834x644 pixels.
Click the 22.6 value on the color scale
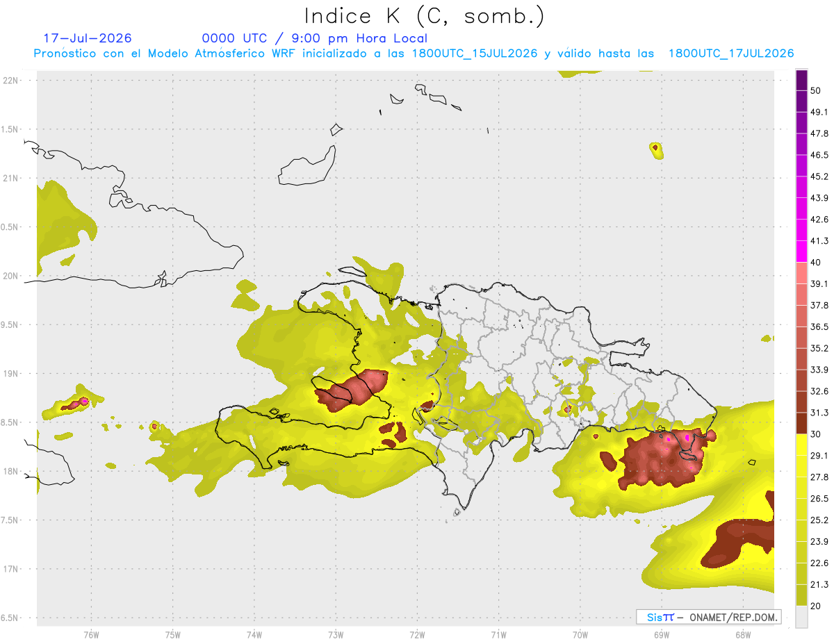(819, 563)
